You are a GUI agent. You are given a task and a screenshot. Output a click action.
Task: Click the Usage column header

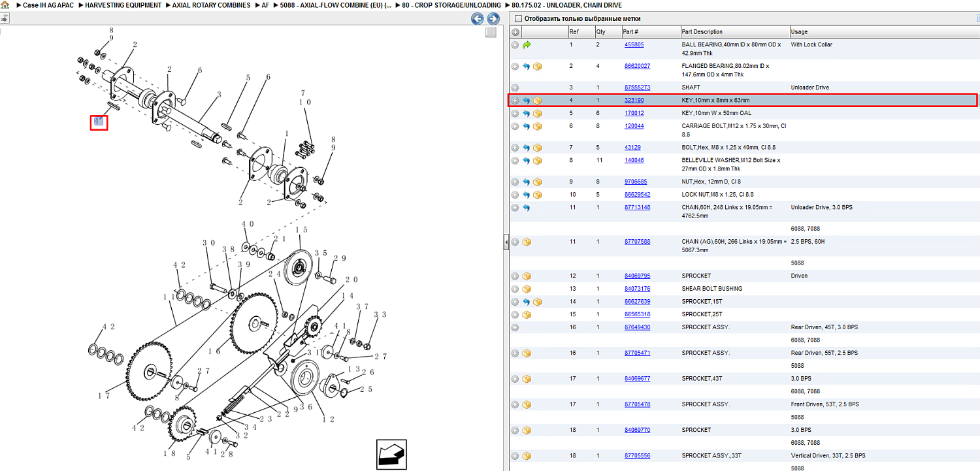pyautogui.click(x=885, y=32)
